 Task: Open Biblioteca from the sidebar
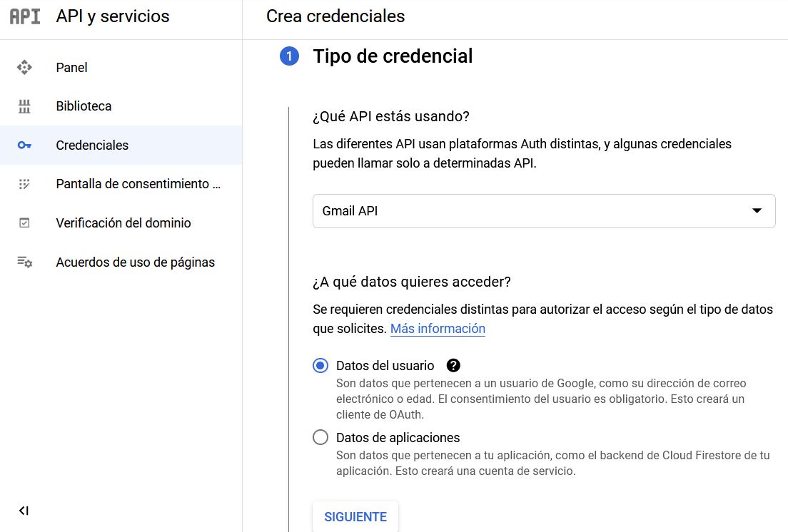tap(84, 106)
